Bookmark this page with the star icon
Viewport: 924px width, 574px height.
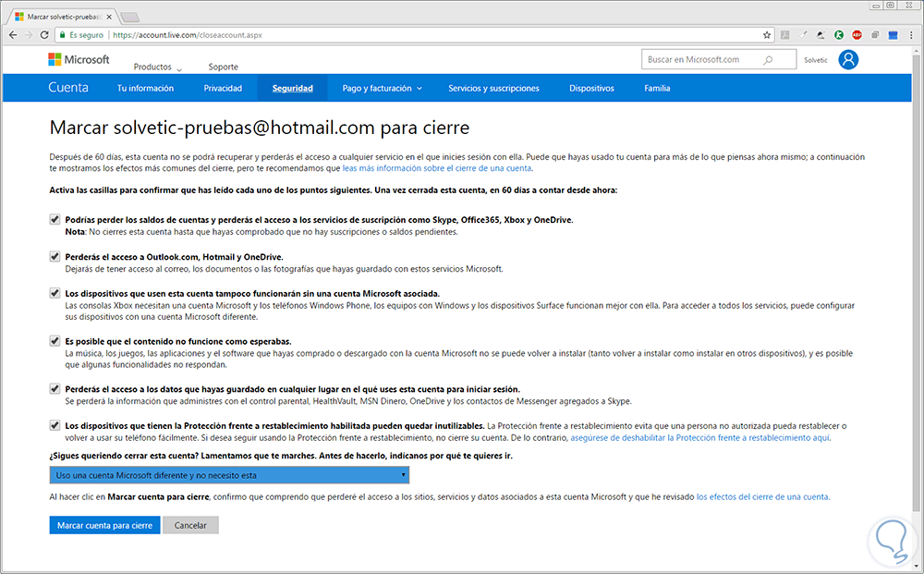tap(767, 35)
